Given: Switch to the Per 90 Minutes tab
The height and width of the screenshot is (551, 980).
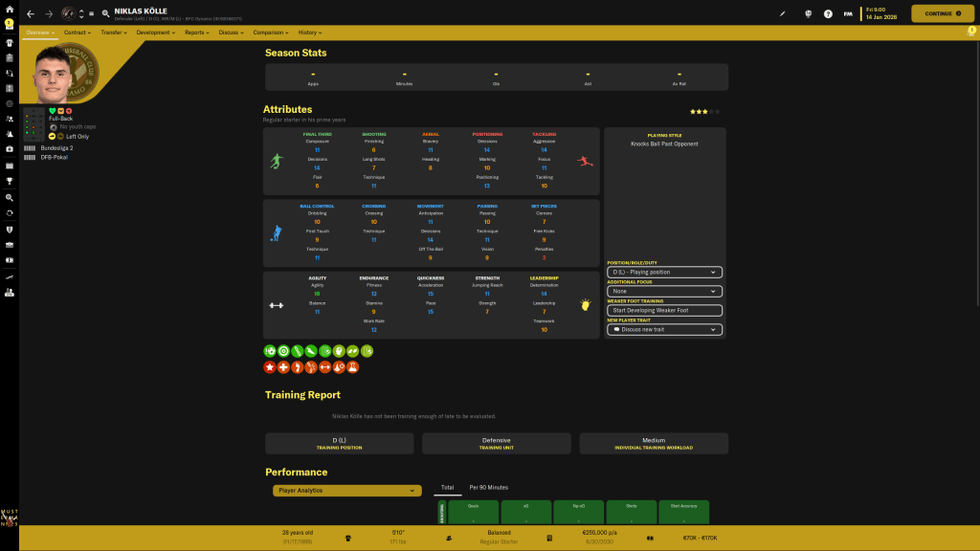Looking at the screenshot, I should (x=488, y=487).
